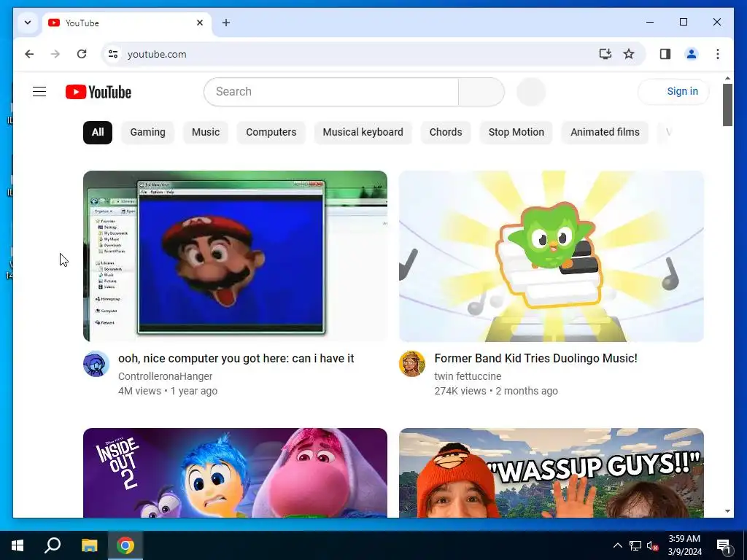Click the voice search round button
The width and height of the screenshot is (747, 560).
coord(531,92)
